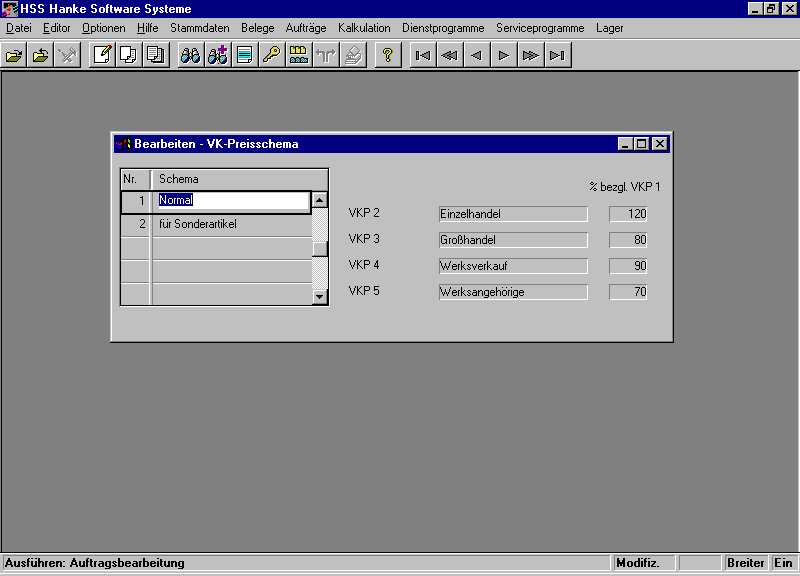The width and height of the screenshot is (800, 576).
Task: Click the Großhandel percentage field showing 80
Action: point(629,240)
